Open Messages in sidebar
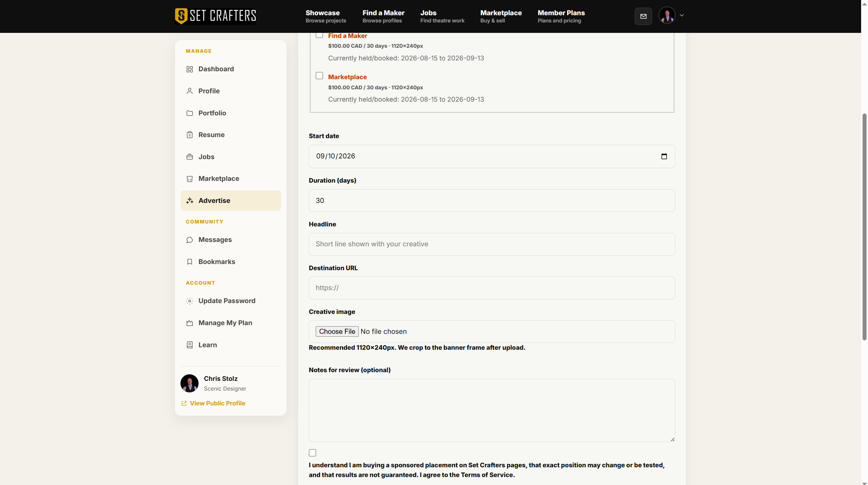The image size is (868, 485). (231, 240)
